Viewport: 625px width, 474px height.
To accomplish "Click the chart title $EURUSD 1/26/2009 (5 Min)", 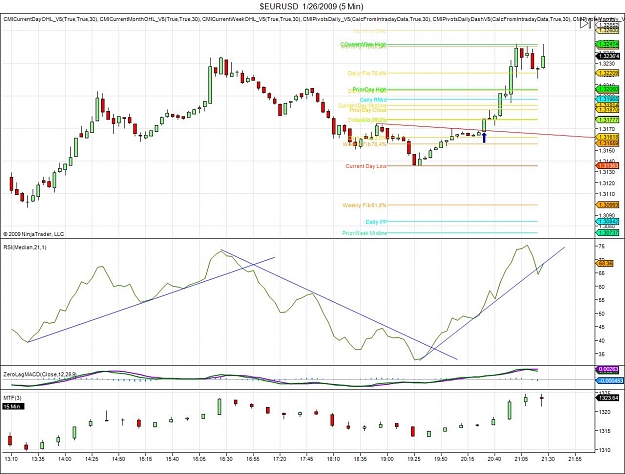I will 312,6.
